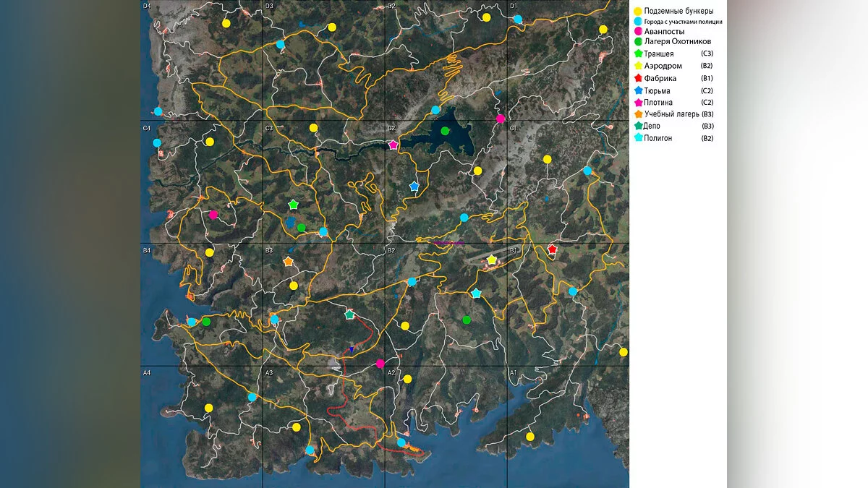Screen dimensions: 868x488
Task: Click the yellow bunker circle in grid D3
Action: tap(332, 27)
